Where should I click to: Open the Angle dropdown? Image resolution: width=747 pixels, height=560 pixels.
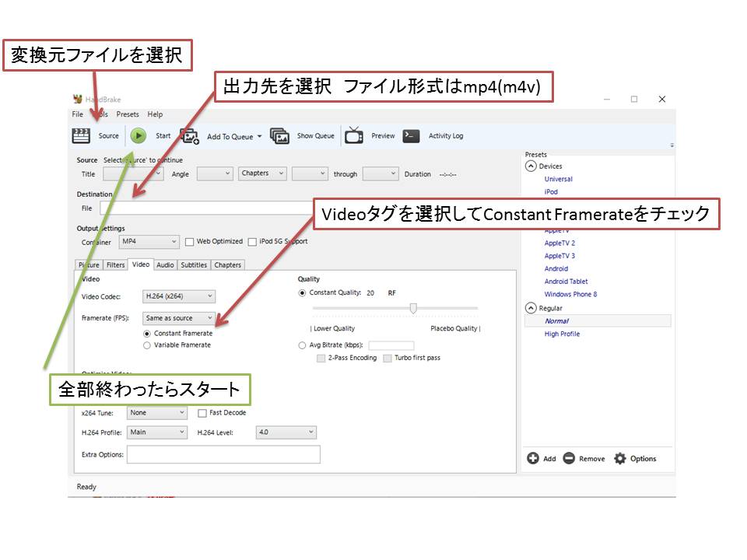[215, 173]
